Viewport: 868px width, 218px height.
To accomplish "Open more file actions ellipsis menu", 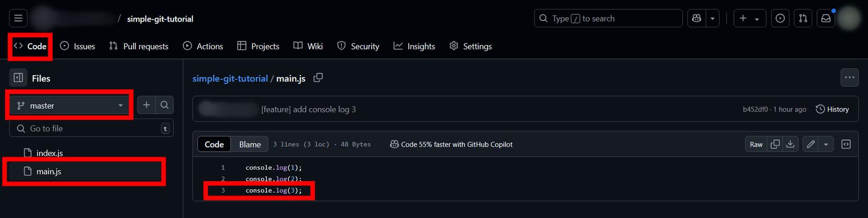I will click(x=850, y=77).
